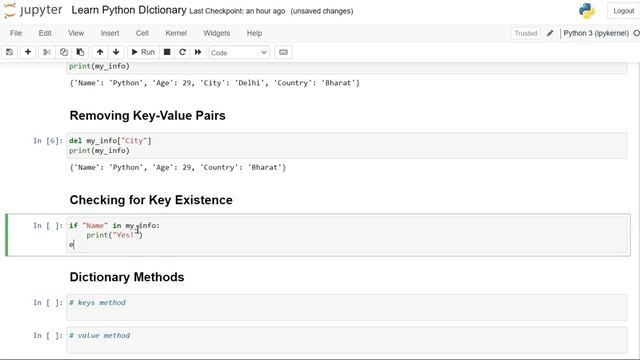This screenshot has width=640, height=360.
Task: Save and checkpoint the notebook
Action: 9,52
